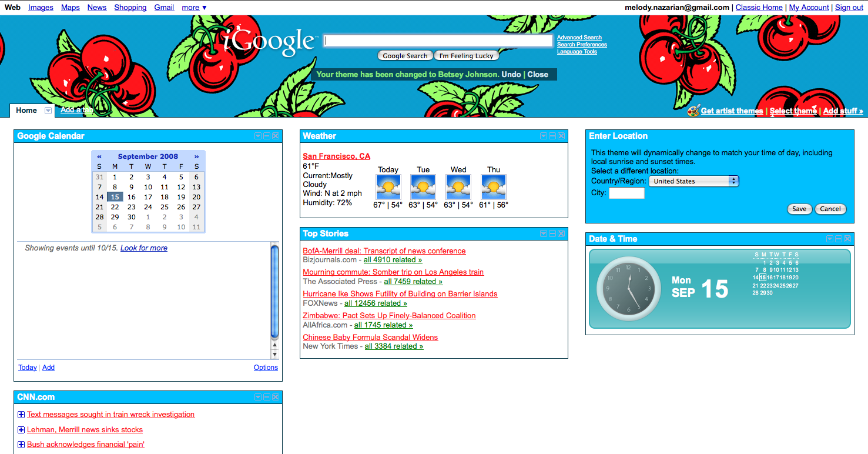Viewport: 868px width, 454px height.
Task: Open the Home tab dropdown arrow
Action: point(48,111)
